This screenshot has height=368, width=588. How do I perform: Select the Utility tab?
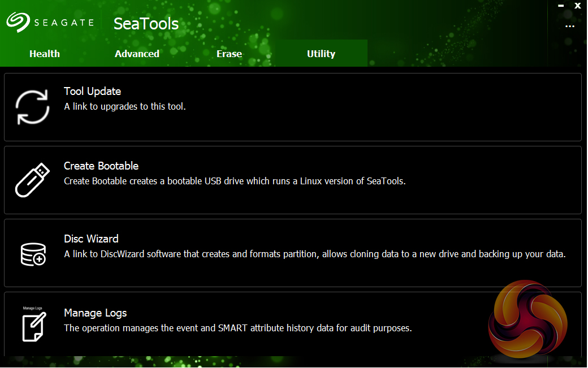coord(321,54)
